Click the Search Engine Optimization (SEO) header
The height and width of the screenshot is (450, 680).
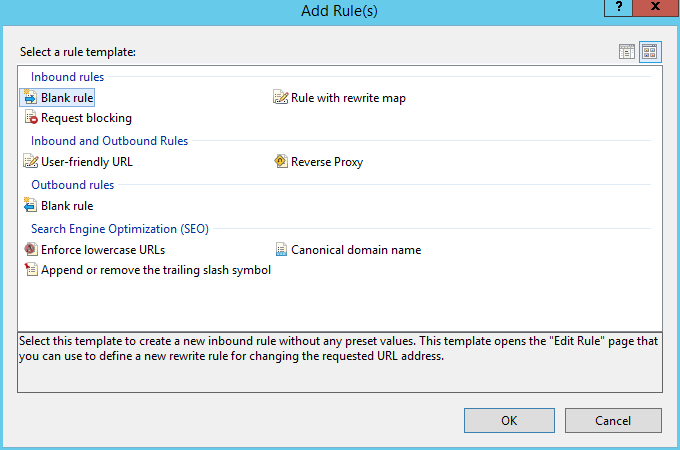point(119,229)
